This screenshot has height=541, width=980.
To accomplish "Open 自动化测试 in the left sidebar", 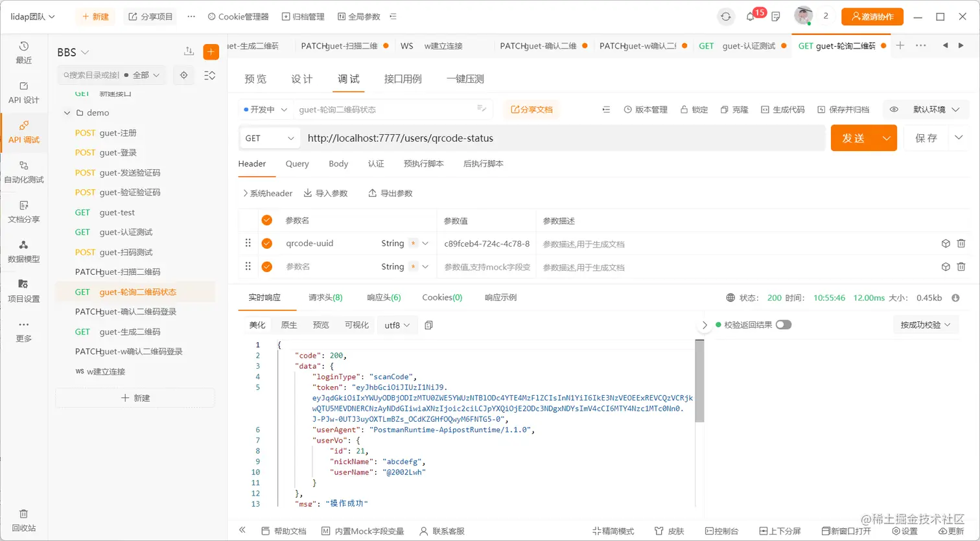I will coord(24,172).
